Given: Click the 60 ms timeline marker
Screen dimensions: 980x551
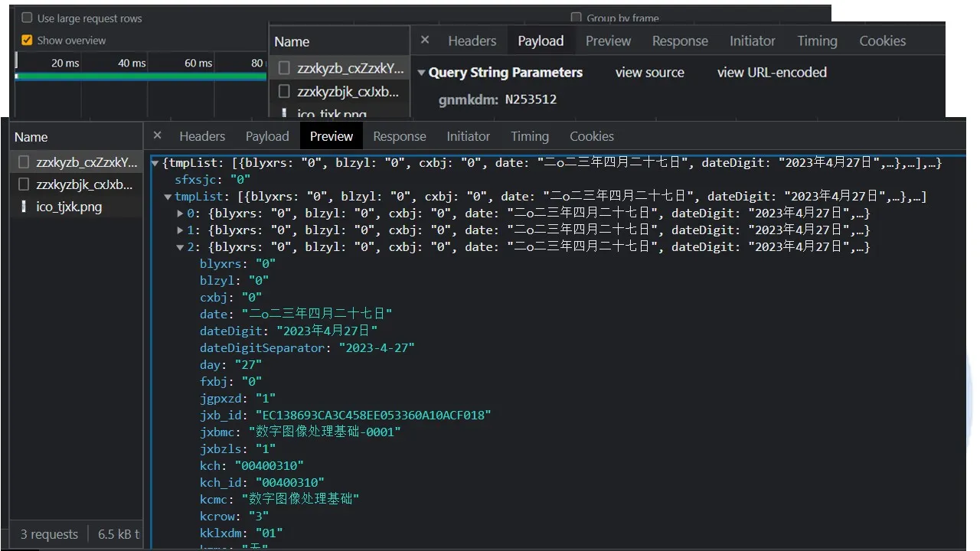Looking at the screenshot, I should point(198,63).
